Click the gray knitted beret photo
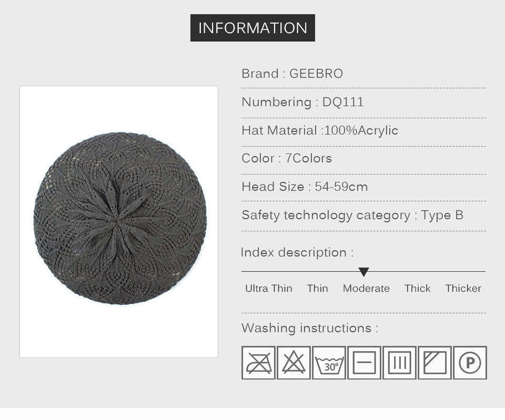Viewport: 505px width, 420px height. click(x=120, y=218)
